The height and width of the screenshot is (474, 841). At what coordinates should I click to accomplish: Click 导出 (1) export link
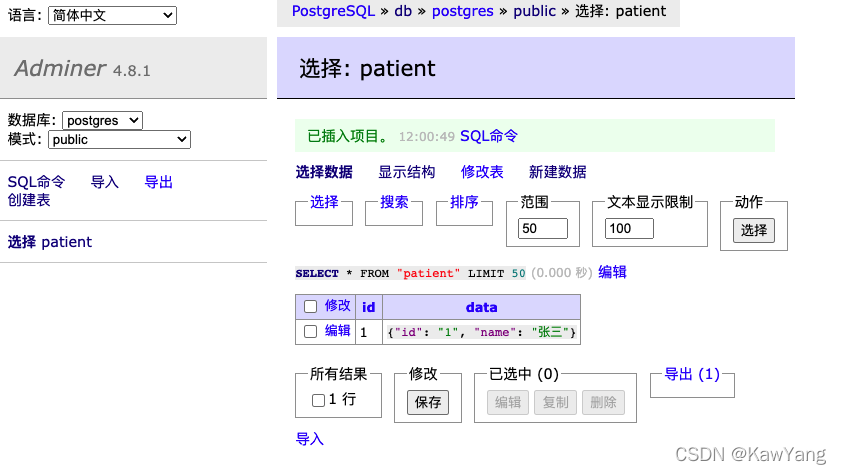click(x=692, y=374)
